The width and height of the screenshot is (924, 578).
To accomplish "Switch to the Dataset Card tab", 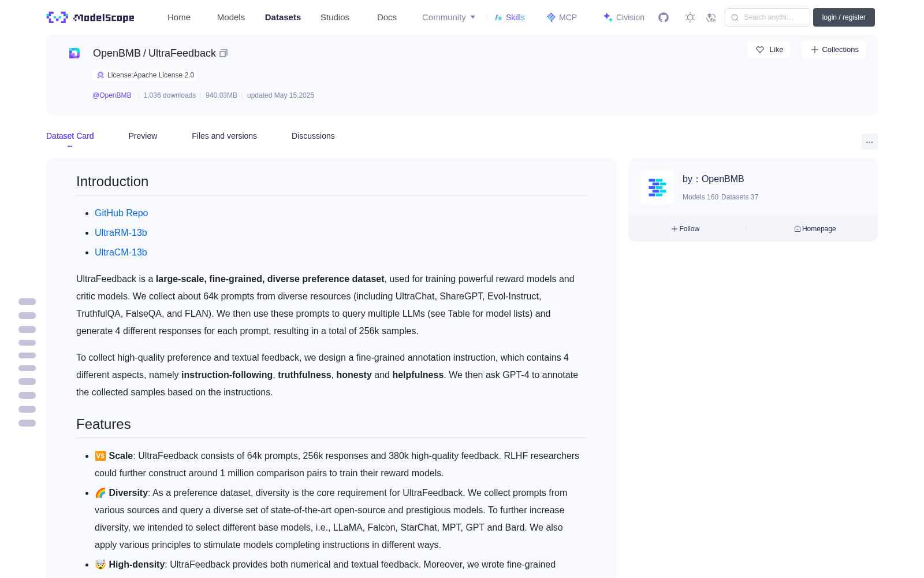I will (70, 136).
